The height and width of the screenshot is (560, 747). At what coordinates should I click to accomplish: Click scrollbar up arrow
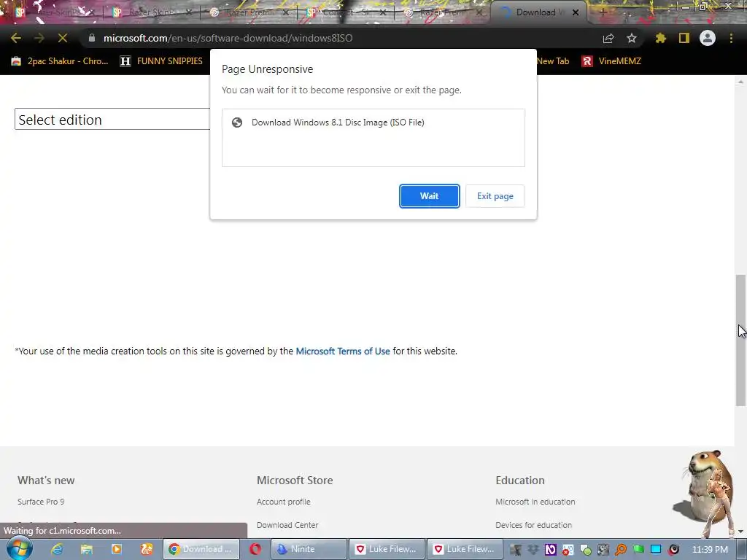coord(740,82)
